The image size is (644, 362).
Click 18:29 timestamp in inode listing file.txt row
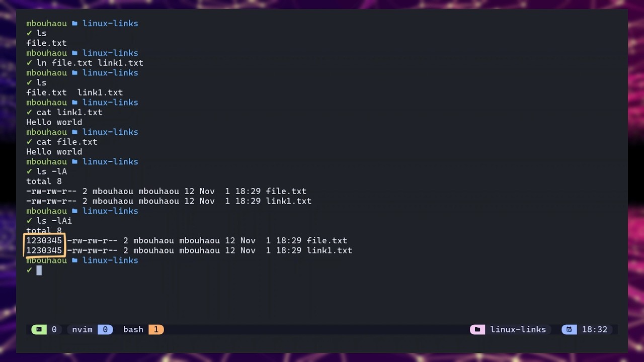click(289, 241)
